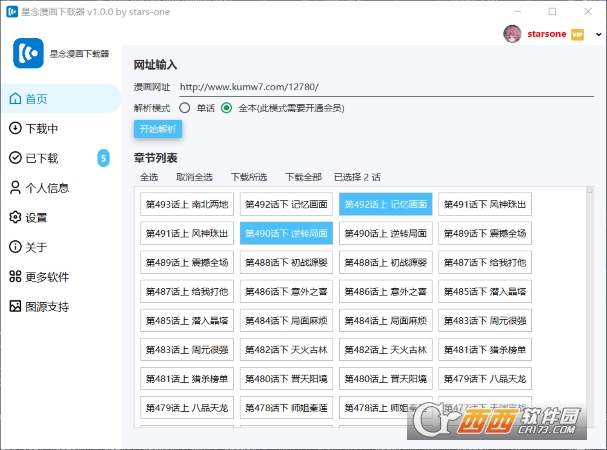Select chapter 第481话上 猎杀榜单

click(187, 378)
